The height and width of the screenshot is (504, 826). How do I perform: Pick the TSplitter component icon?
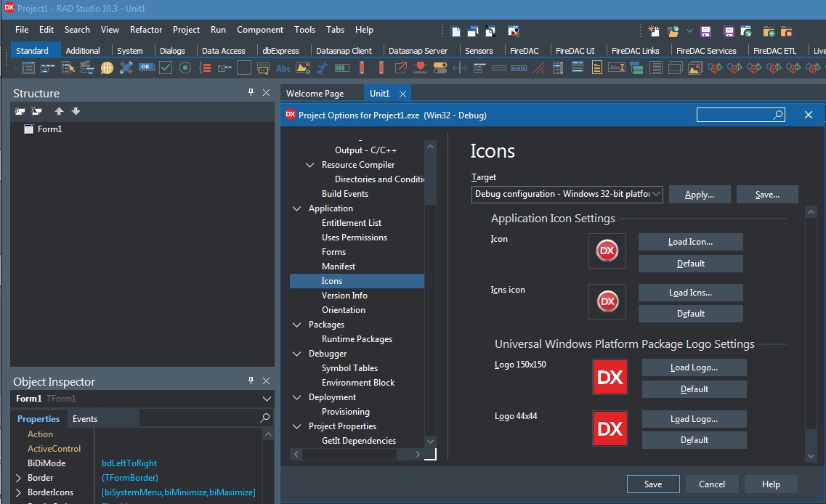point(459,68)
